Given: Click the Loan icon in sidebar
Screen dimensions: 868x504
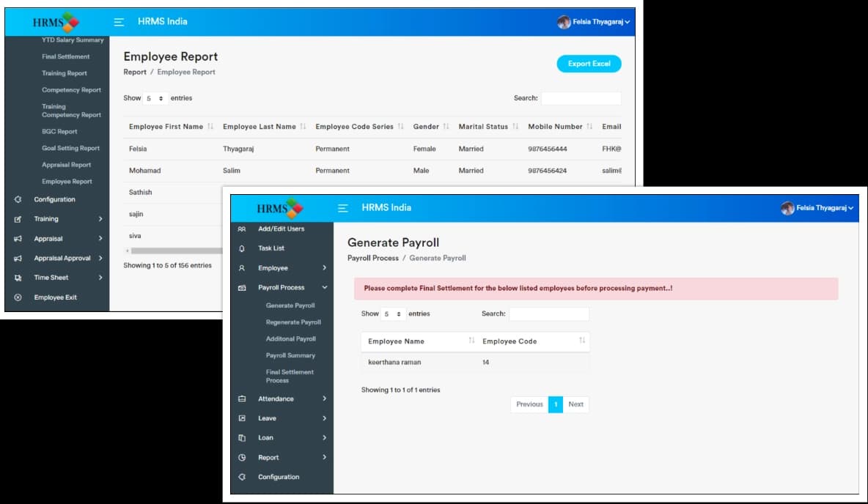Looking at the screenshot, I should [x=242, y=438].
